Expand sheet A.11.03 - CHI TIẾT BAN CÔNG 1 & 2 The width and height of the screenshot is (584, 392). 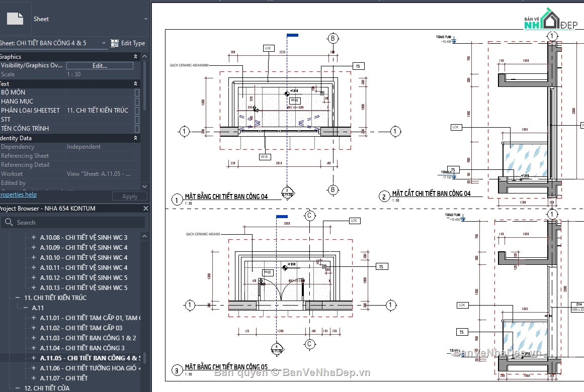point(34,338)
